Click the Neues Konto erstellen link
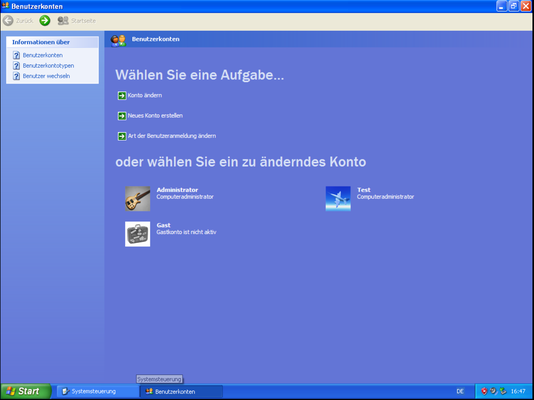 pyautogui.click(x=155, y=116)
